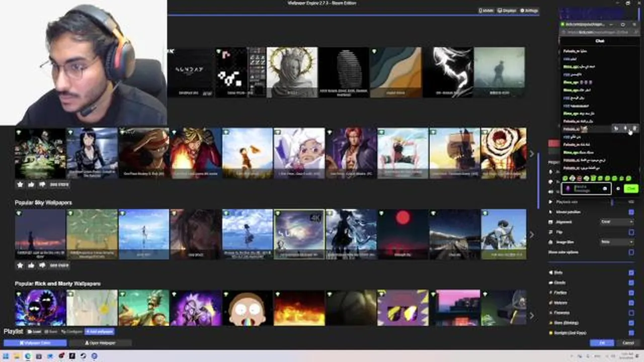
Task: Open playlist Configure option
Action: click(71, 332)
